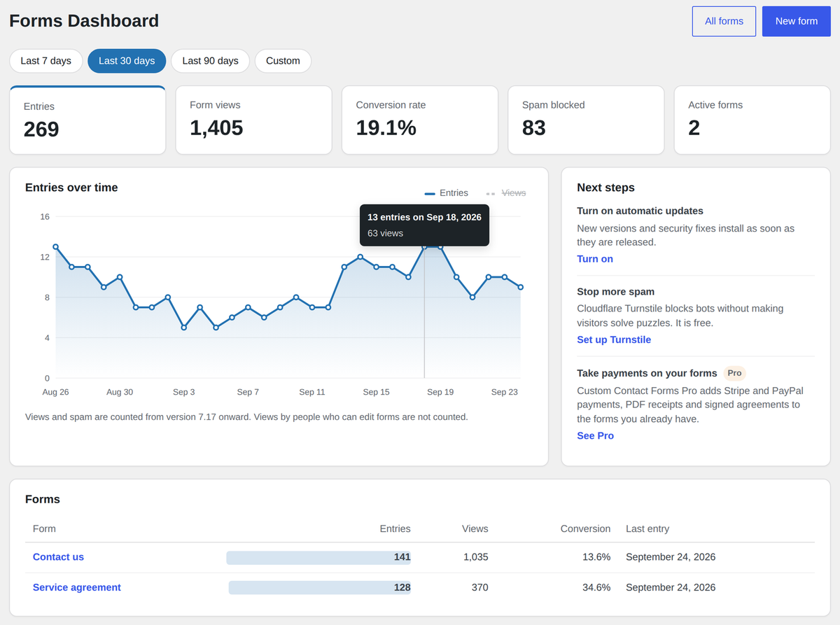This screenshot has height=625, width=840.
Task: Select the Conversion rate stat card
Action: (x=420, y=120)
